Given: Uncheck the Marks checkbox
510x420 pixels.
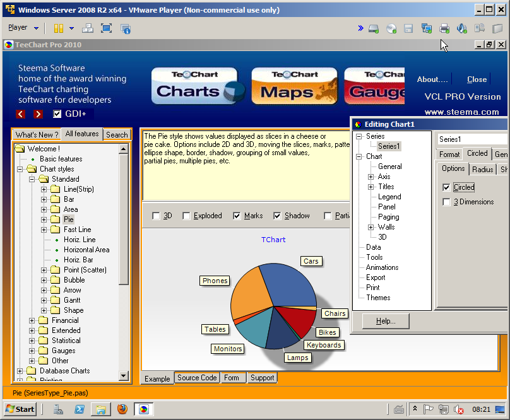Looking at the screenshot, I should tap(237, 216).
